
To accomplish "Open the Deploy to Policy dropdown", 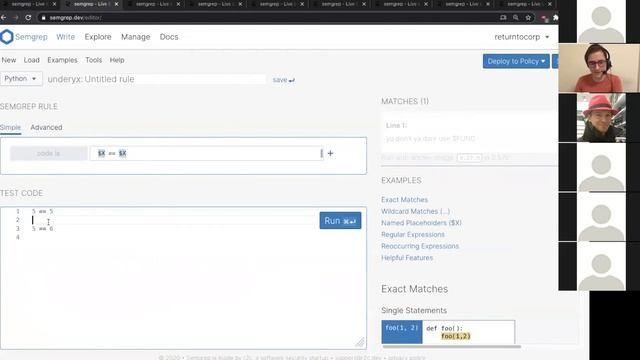I will point(516,61).
